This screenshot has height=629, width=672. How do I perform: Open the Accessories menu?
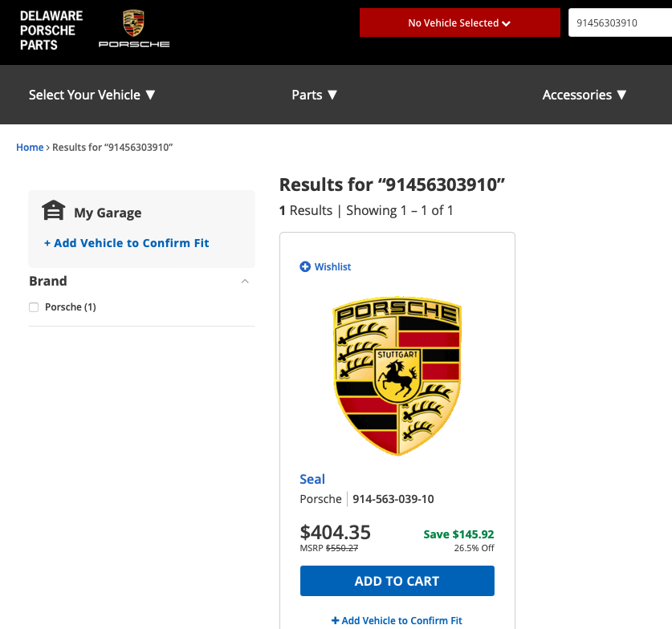coord(584,95)
